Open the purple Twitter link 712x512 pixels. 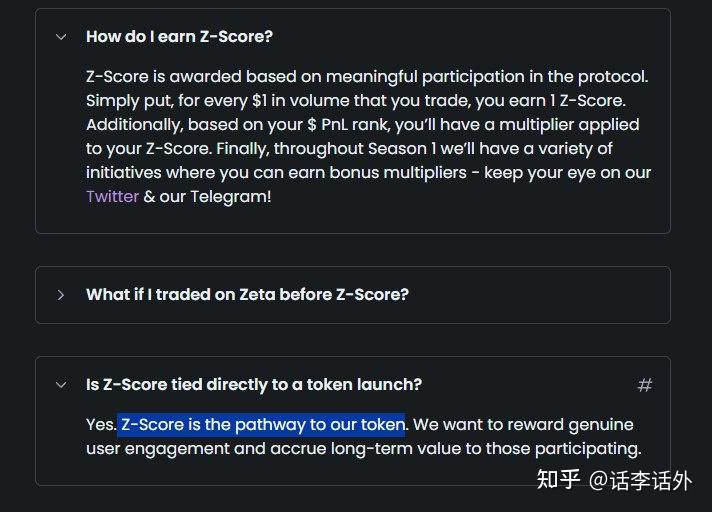click(x=112, y=197)
